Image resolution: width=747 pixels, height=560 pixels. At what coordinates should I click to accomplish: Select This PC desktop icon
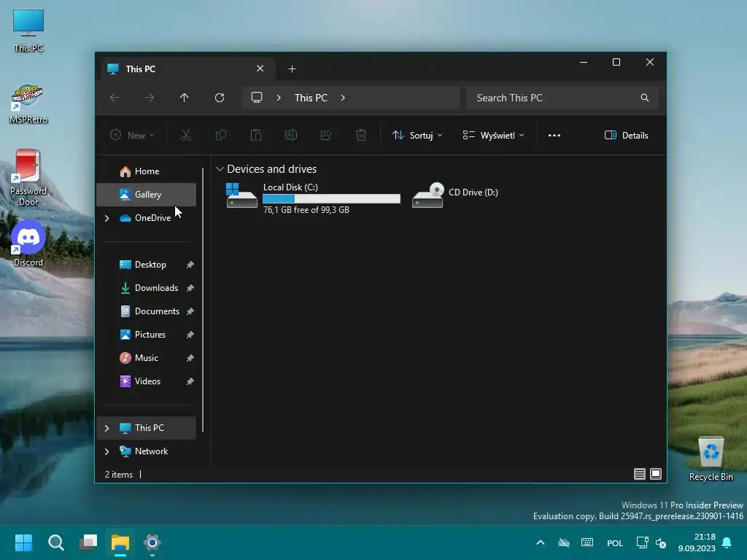point(28,31)
